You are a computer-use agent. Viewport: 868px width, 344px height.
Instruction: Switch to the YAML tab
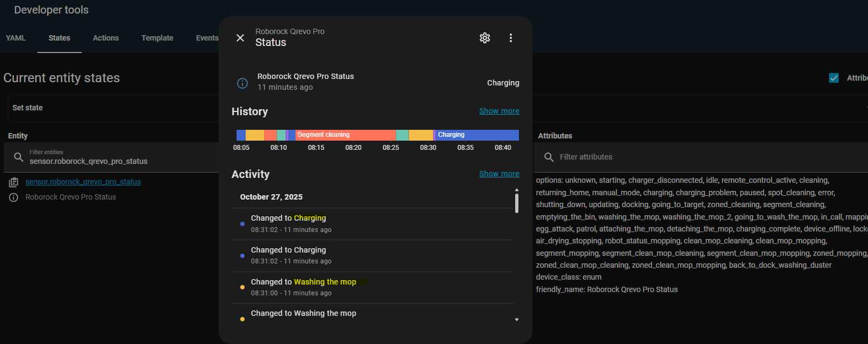tap(16, 38)
